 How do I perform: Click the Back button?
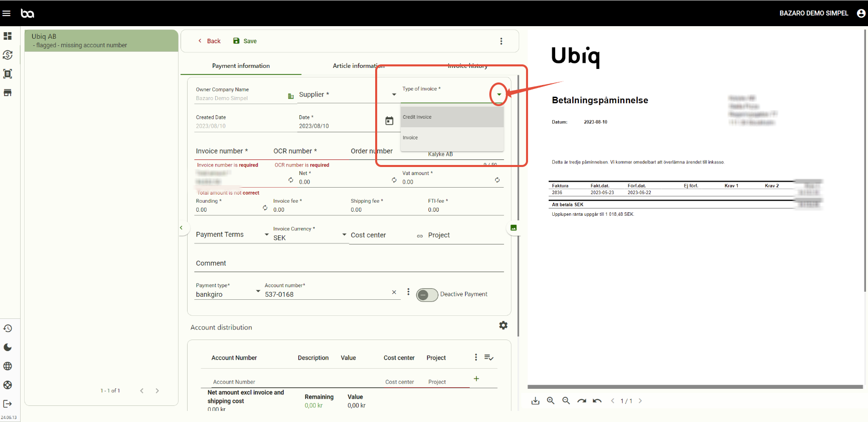pos(209,41)
